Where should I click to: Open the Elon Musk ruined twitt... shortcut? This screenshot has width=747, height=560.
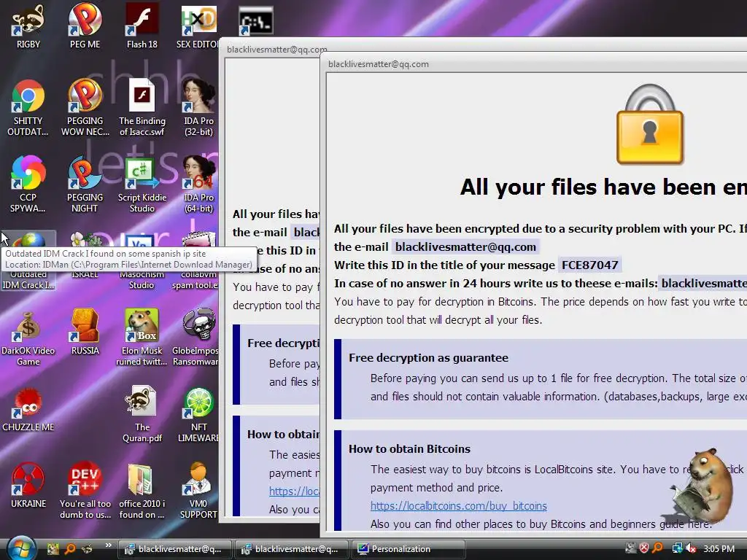coord(142,337)
